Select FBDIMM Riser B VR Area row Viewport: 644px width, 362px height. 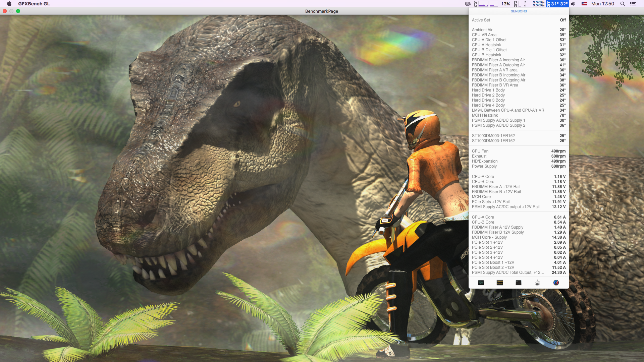point(519,85)
